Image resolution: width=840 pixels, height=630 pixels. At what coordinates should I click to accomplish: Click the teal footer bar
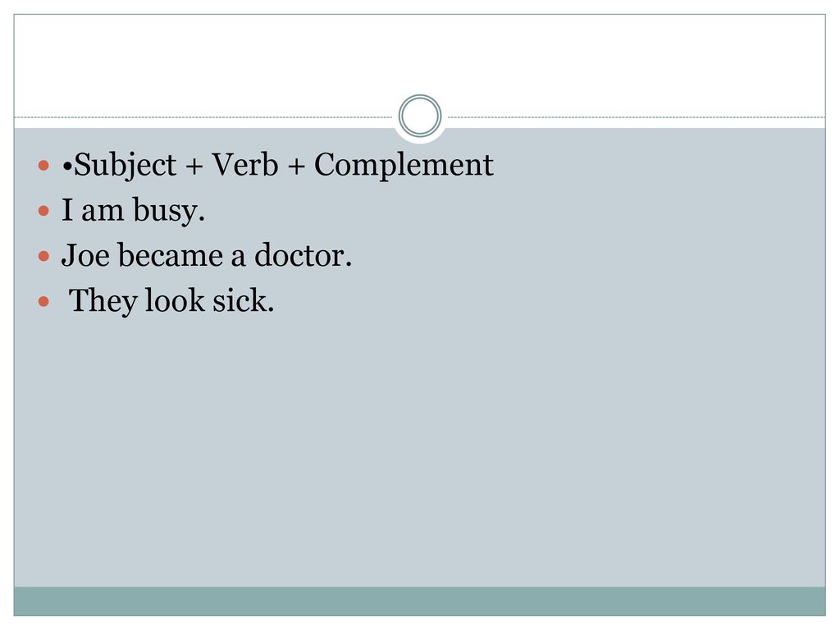419,601
